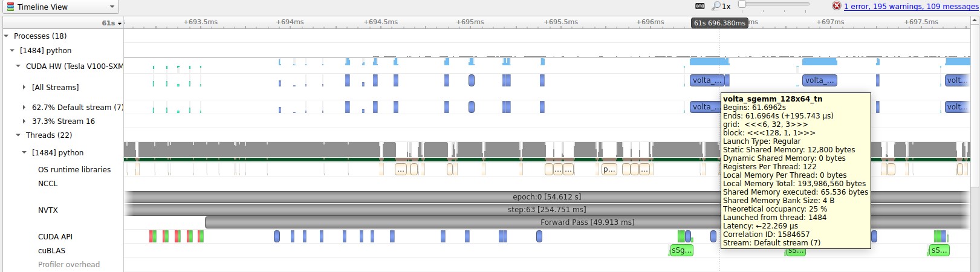Select the cuBLAS row
This screenshot has width=980, height=272.
51,251
